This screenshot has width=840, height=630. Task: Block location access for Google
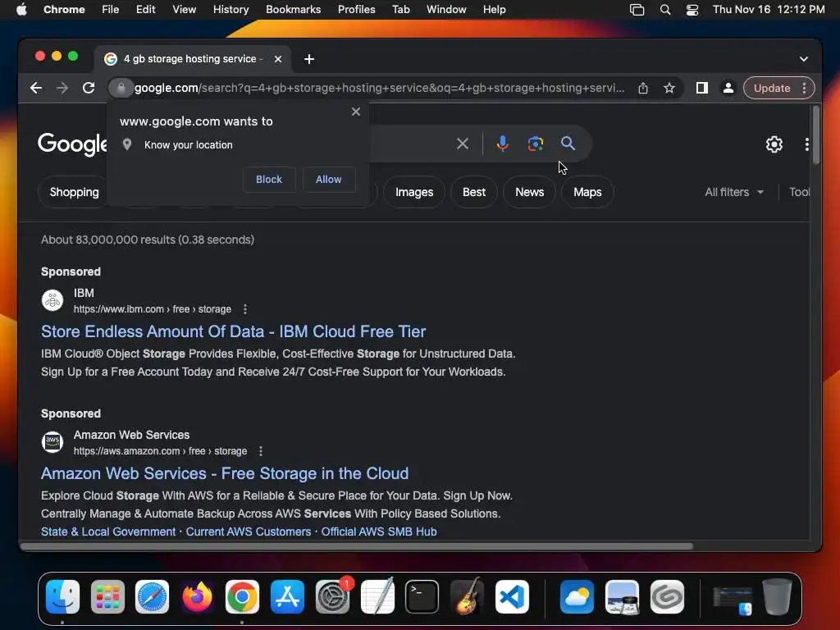coord(269,180)
